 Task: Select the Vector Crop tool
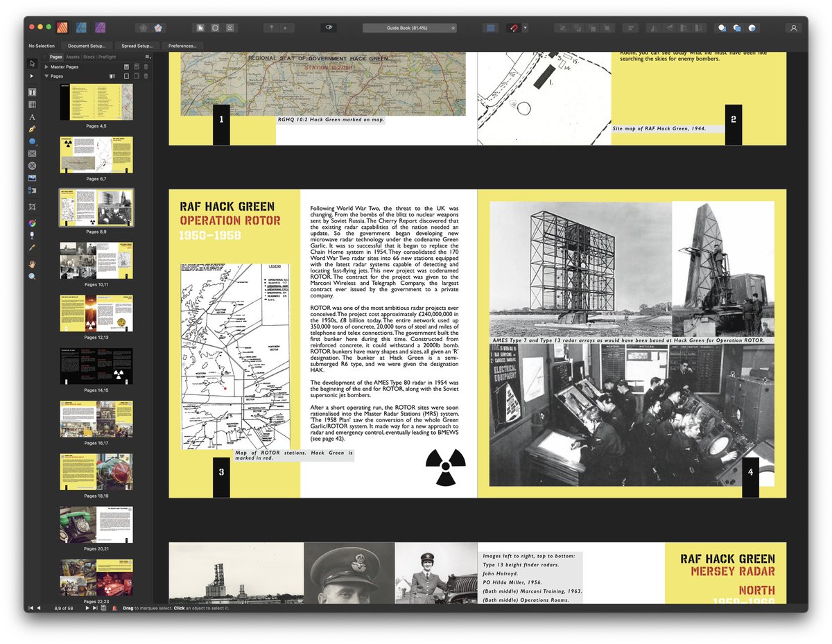coord(32,207)
